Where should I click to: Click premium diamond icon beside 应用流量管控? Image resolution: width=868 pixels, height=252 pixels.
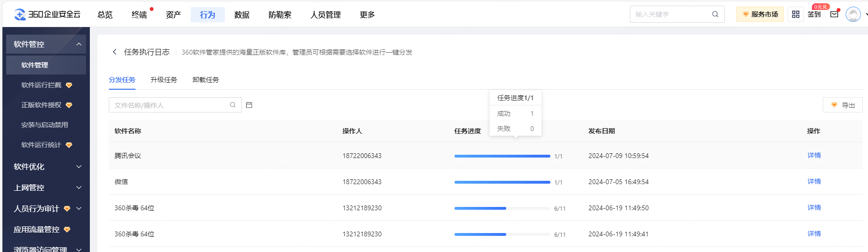click(x=67, y=229)
